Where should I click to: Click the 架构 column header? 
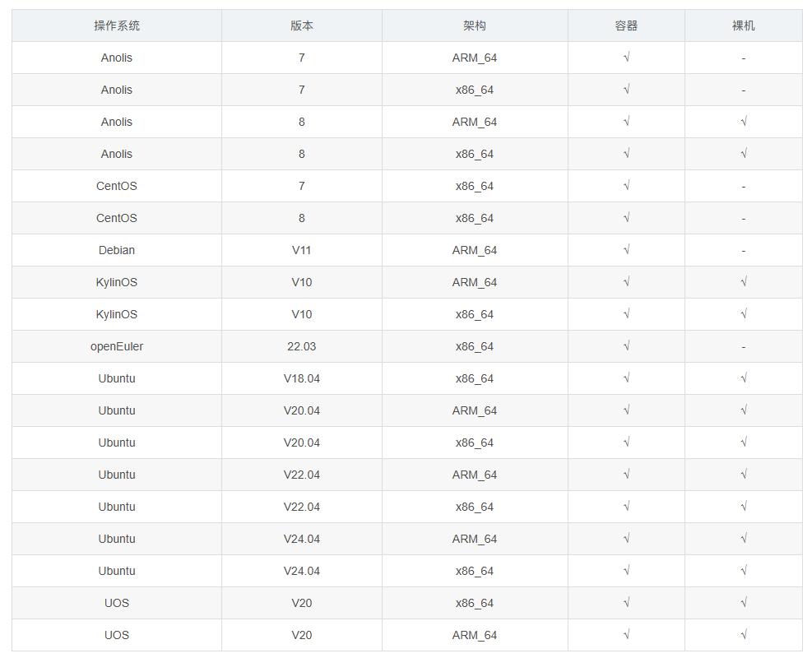click(475, 25)
